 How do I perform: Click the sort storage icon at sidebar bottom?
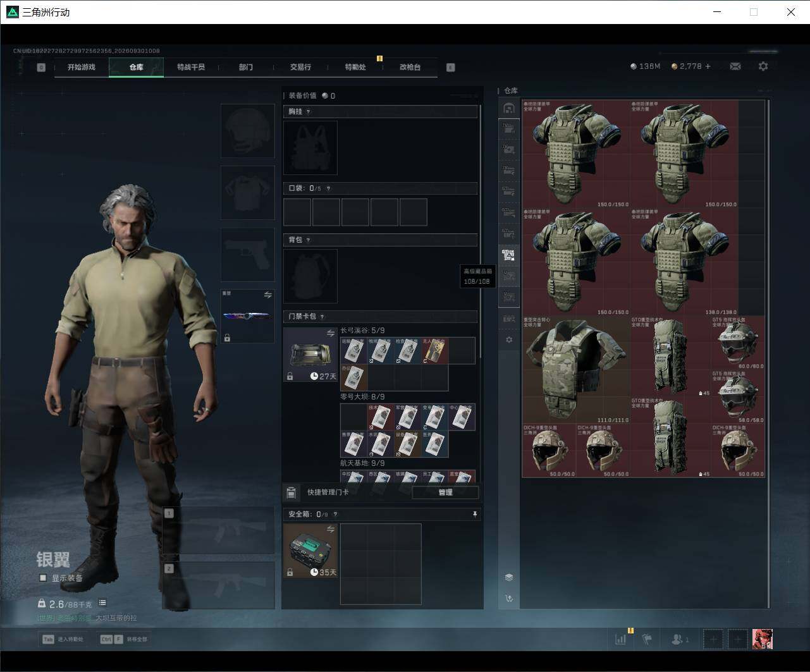509,598
